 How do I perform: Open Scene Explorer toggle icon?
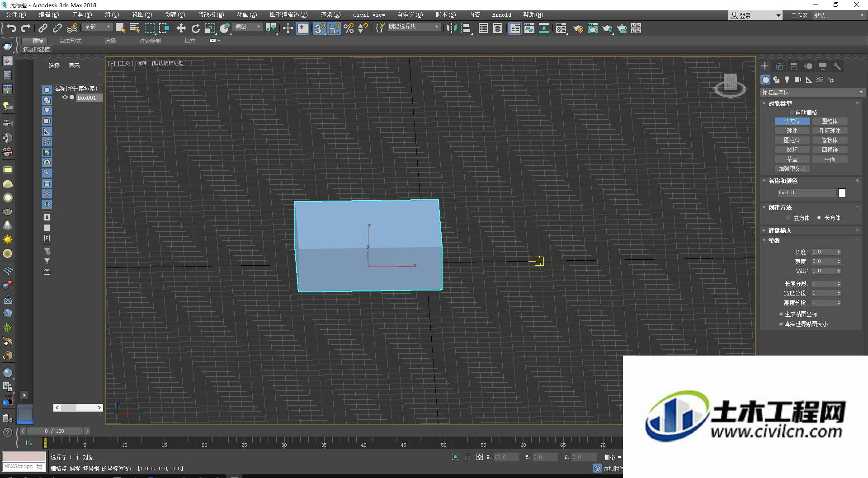[483, 28]
